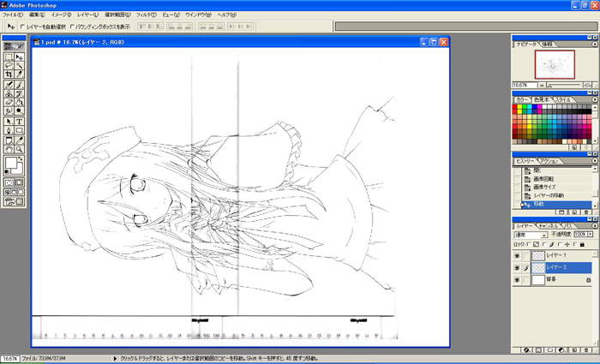600x364 pixels.
Task: Select the Rectangle shape tool
Action: [19, 130]
